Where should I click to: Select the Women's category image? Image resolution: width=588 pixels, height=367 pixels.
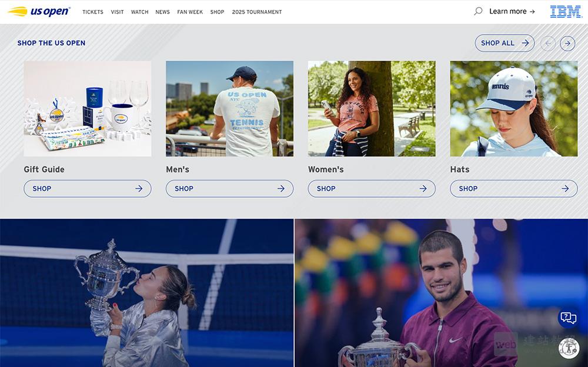(x=372, y=108)
